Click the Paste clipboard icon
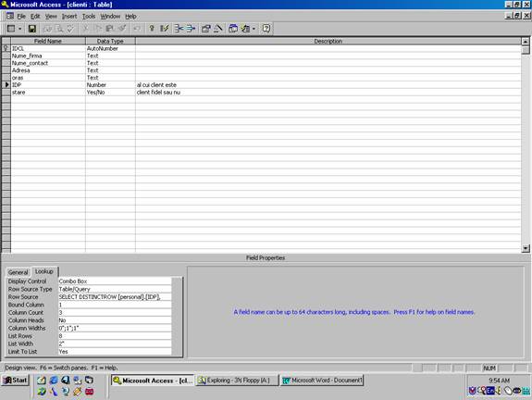This screenshot has height=400, width=532. tap(110, 29)
